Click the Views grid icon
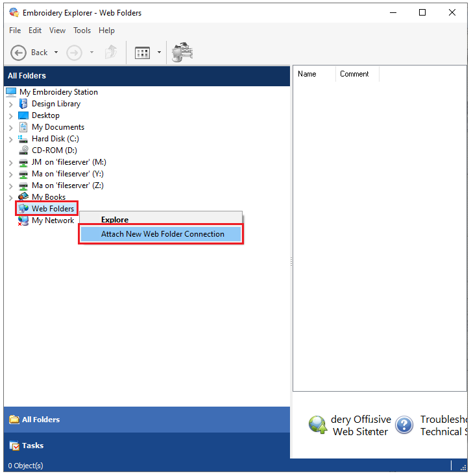 click(142, 53)
